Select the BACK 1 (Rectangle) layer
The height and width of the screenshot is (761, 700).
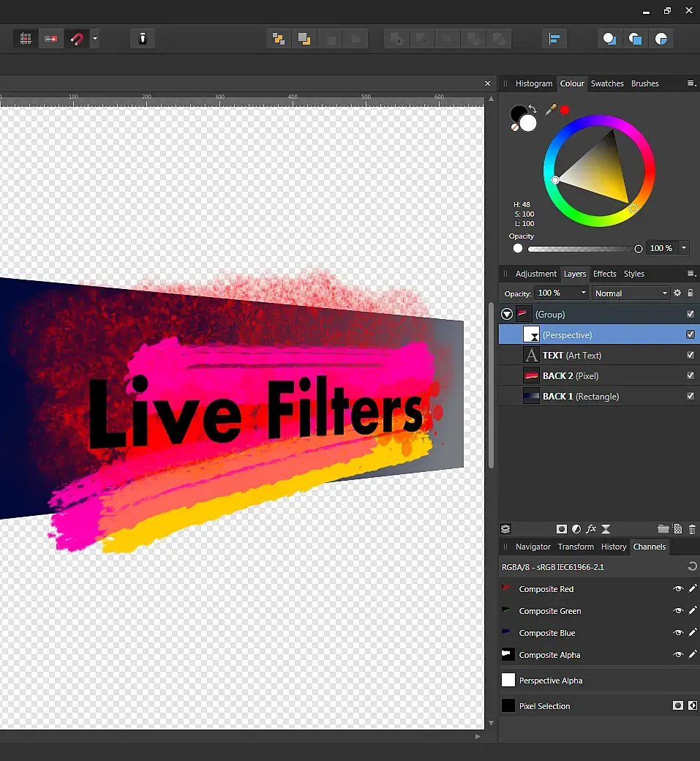pos(599,396)
